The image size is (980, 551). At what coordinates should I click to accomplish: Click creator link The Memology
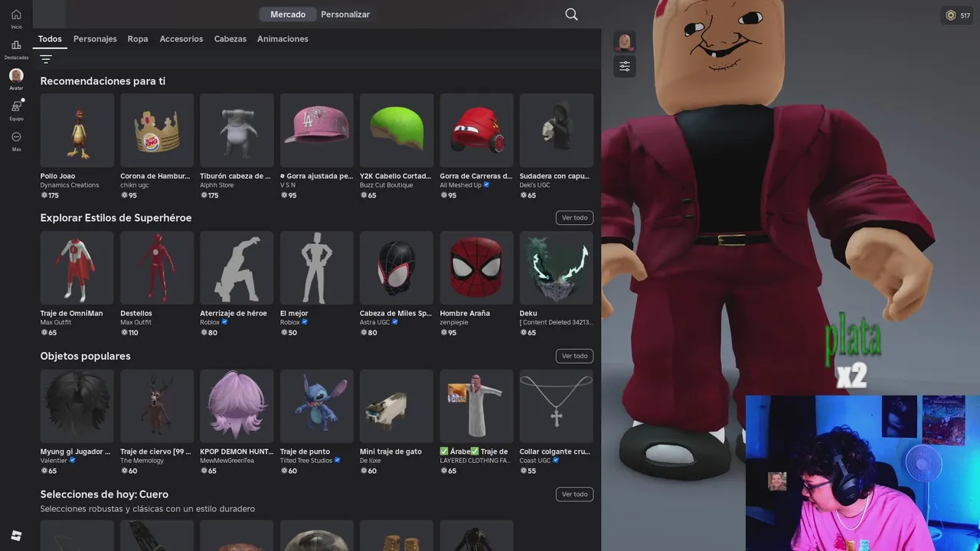tap(142, 461)
